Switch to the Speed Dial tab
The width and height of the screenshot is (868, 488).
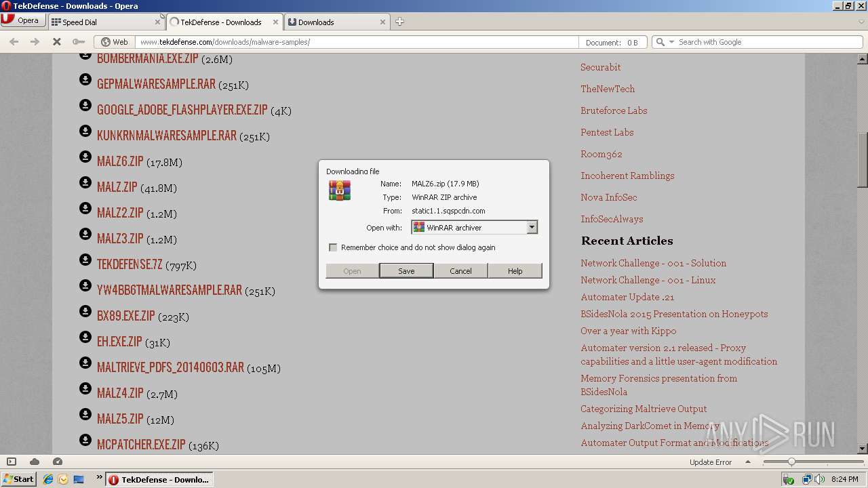[106, 22]
